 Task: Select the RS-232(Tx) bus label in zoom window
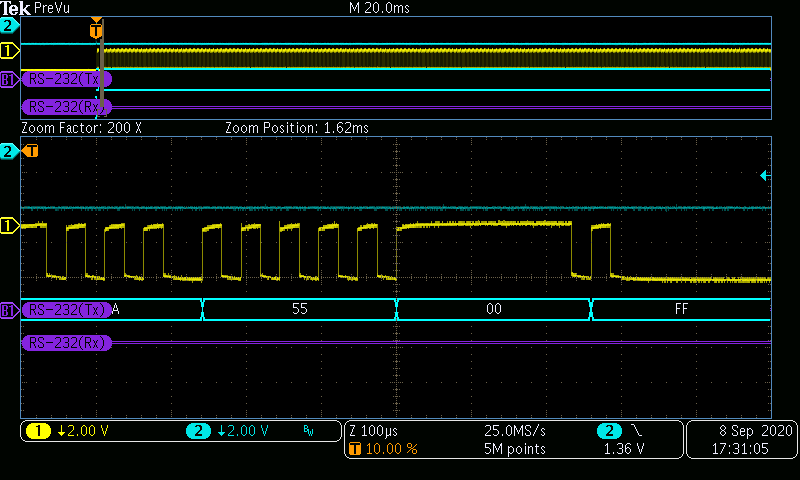click(x=67, y=309)
